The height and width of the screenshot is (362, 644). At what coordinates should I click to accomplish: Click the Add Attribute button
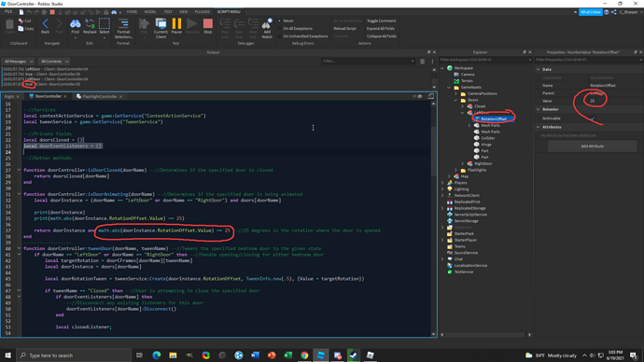click(x=593, y=146)
